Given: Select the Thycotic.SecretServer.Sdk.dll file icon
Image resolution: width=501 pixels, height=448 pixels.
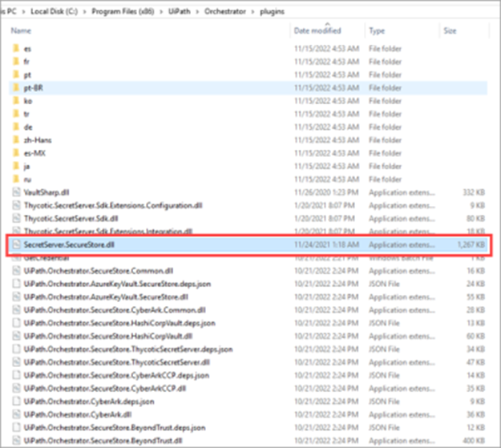Looking at the screenshot, I should 16,218.
